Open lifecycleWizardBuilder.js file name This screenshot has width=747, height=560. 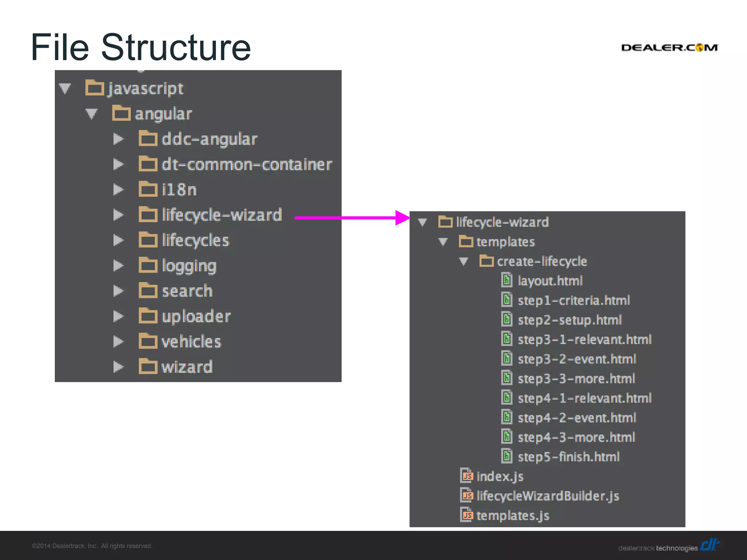548,496
